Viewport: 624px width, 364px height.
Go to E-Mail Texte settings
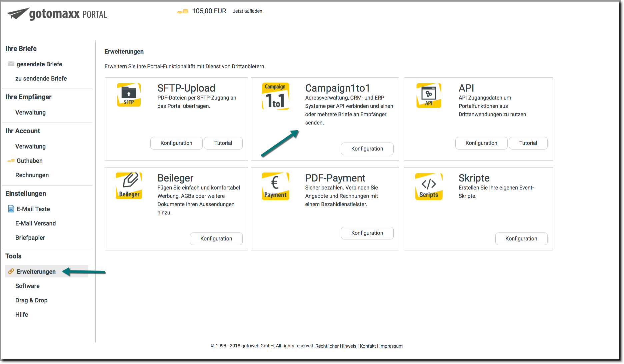pos(33,209)
